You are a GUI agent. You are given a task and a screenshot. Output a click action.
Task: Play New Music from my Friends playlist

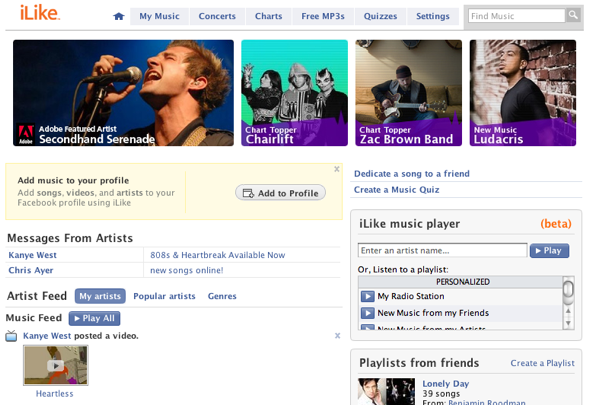(x=367, y=313)
